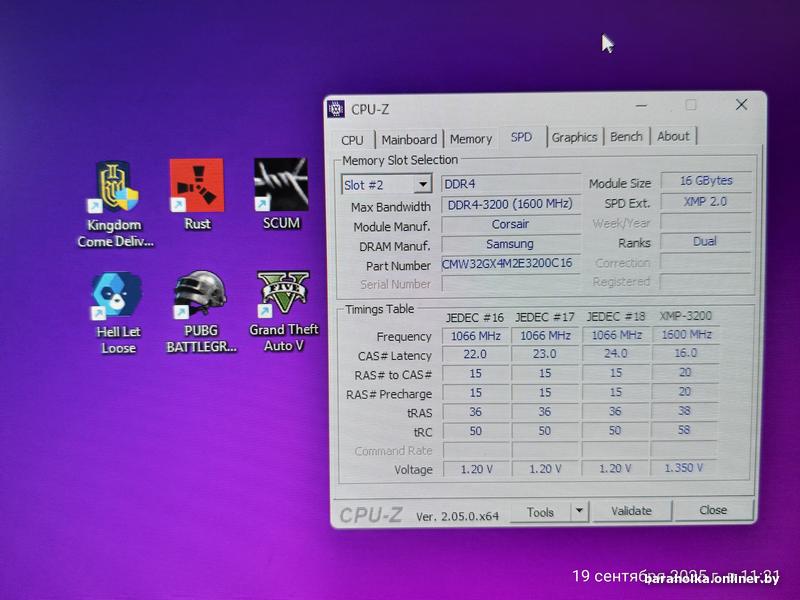Open PUBG Battlegrounds desktop icon
The image size is (800, 600).
[x=199, y=296]
